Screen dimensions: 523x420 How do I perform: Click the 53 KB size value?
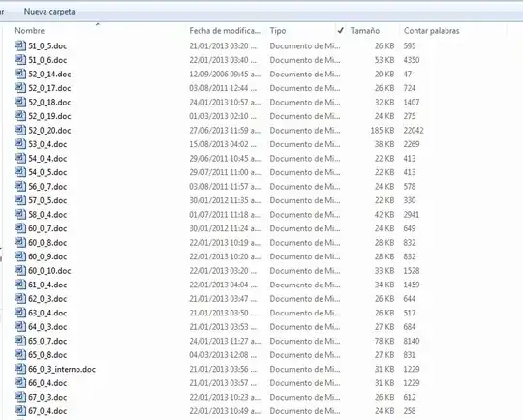(385, 60)
